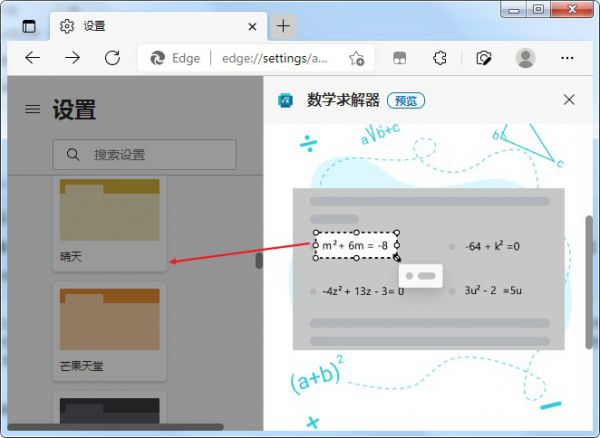Click the address bar URL text
The image size is (600, 438).
click(274, 58)
